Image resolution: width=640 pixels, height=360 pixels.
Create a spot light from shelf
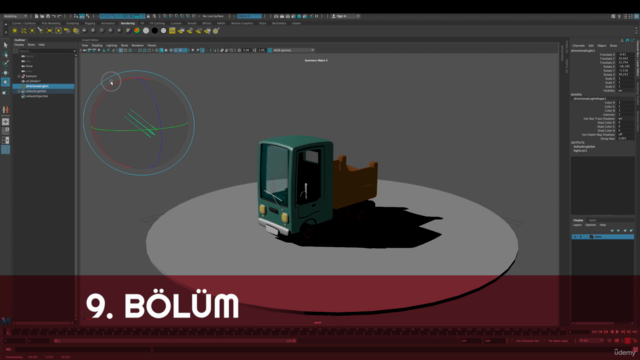tap(41, 31)
